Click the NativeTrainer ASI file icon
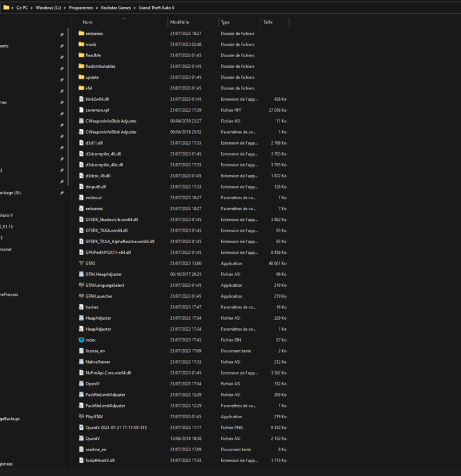 point(81,362)
